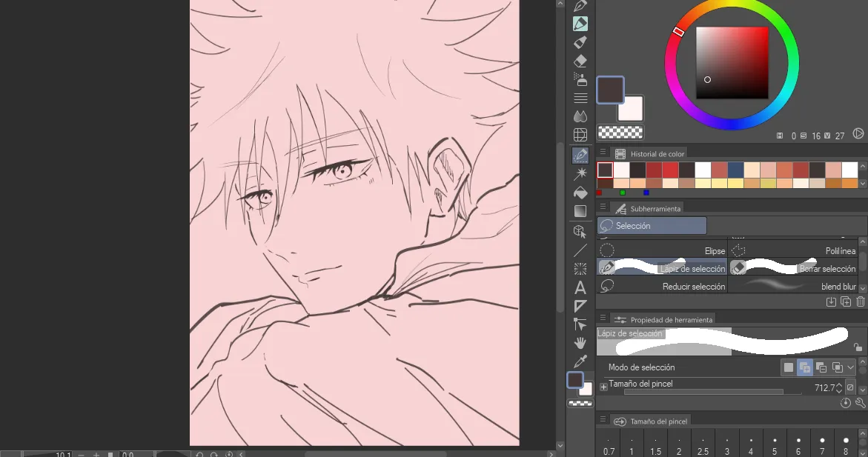Screen dimensions: 868x457
Task: Select the Figure straight line tool
Action: 580,250
